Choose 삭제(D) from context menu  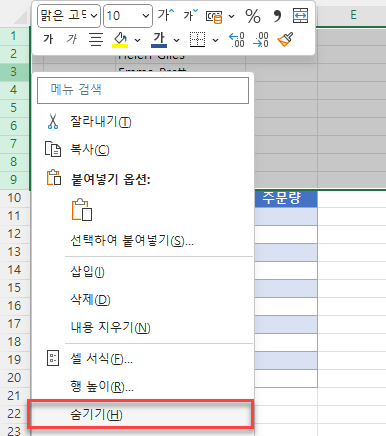143,300
